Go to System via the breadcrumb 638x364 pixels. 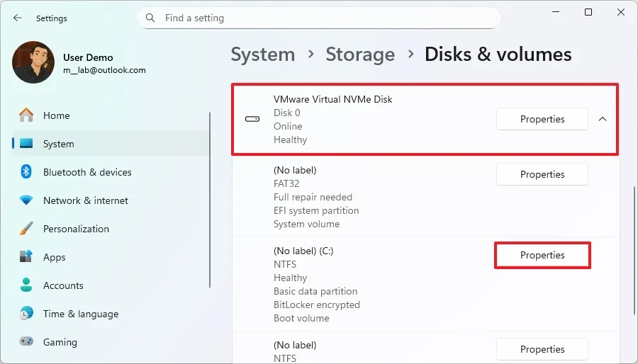coord(263,55)
